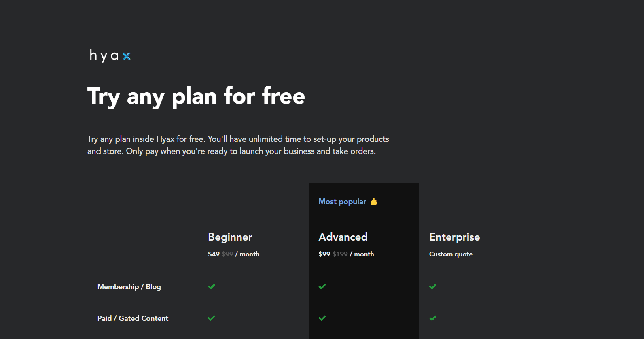Select the Enterprise plan heading

455,237
